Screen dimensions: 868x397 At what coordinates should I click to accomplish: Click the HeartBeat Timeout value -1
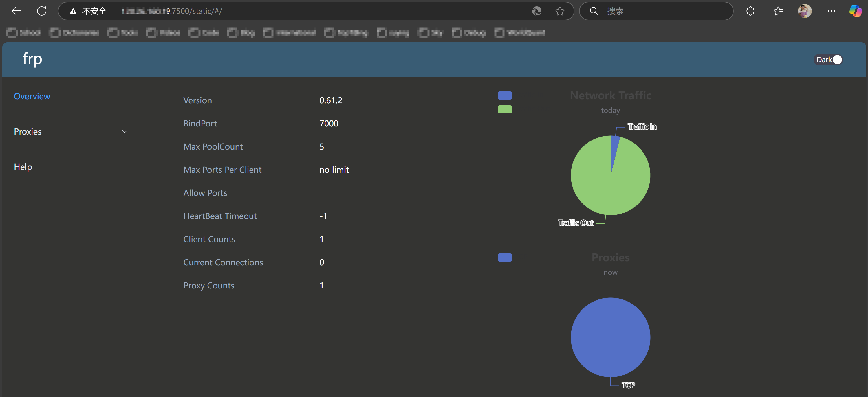tap(323, 216)
